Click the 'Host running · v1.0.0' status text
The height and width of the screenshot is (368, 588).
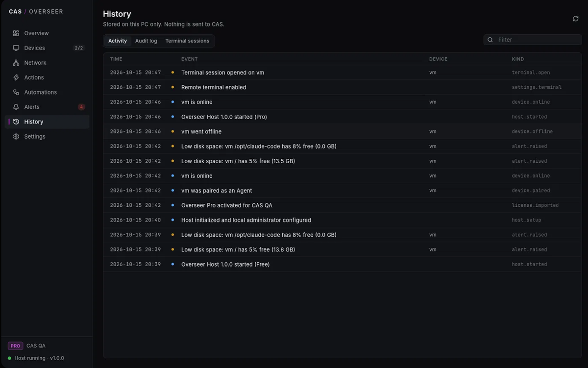(39, 358)
